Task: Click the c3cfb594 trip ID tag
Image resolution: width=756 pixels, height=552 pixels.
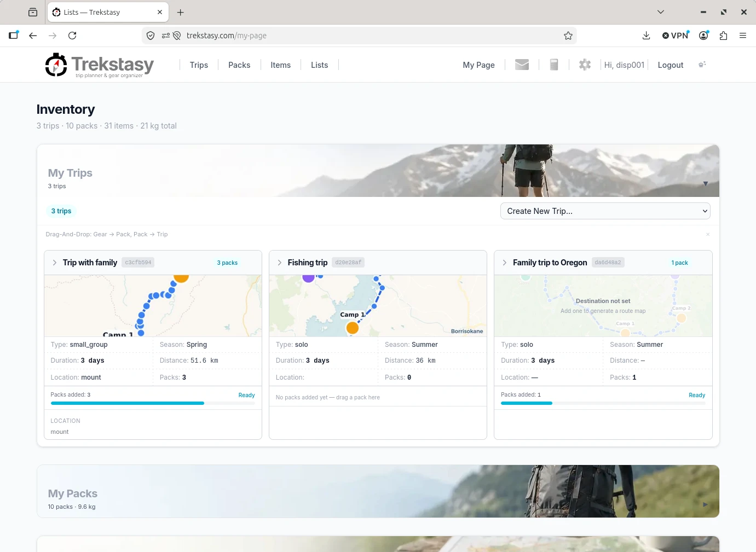Action: coord(138,263)
